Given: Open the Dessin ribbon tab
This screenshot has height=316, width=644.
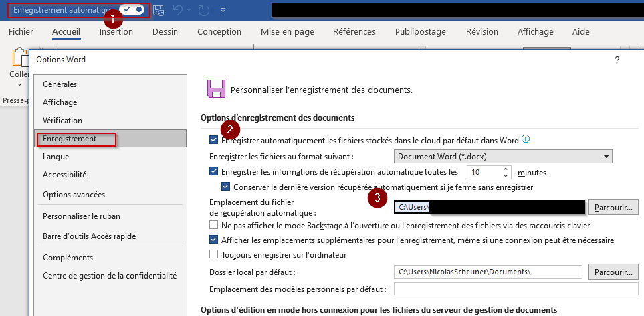Looking at the screenshot, I should click(165, 31).
